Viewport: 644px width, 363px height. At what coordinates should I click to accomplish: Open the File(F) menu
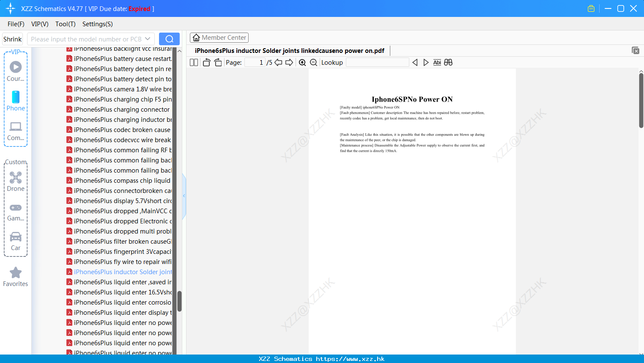click(16, 24)
